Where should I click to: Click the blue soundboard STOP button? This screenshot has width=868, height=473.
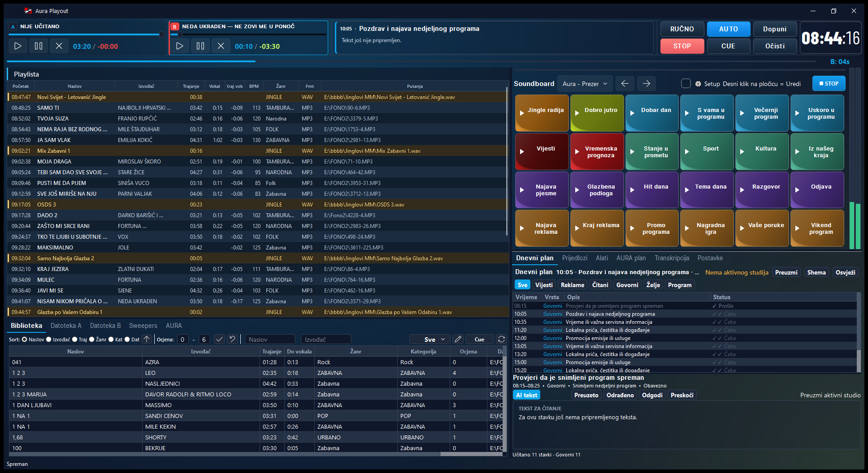[829, 83]
